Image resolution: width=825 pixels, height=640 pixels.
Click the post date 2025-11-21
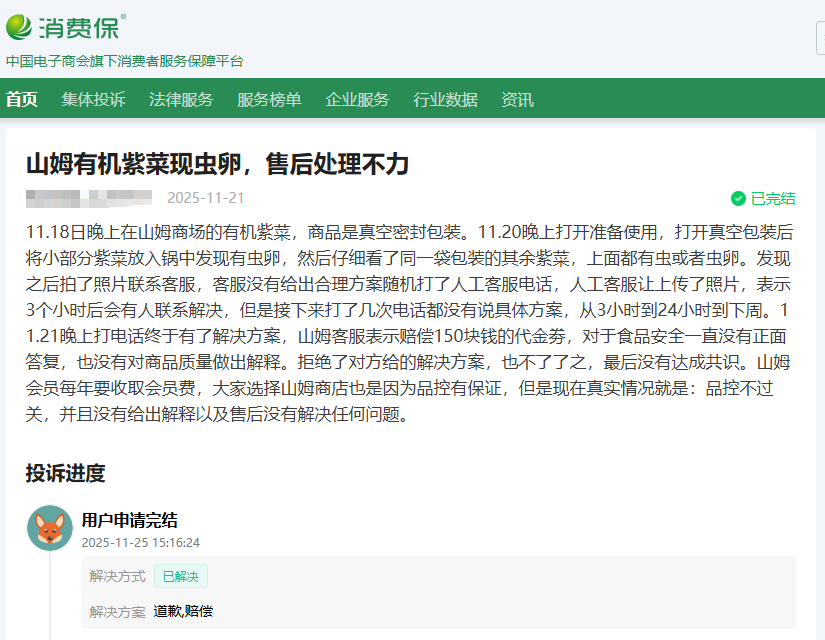coord(205,198)
